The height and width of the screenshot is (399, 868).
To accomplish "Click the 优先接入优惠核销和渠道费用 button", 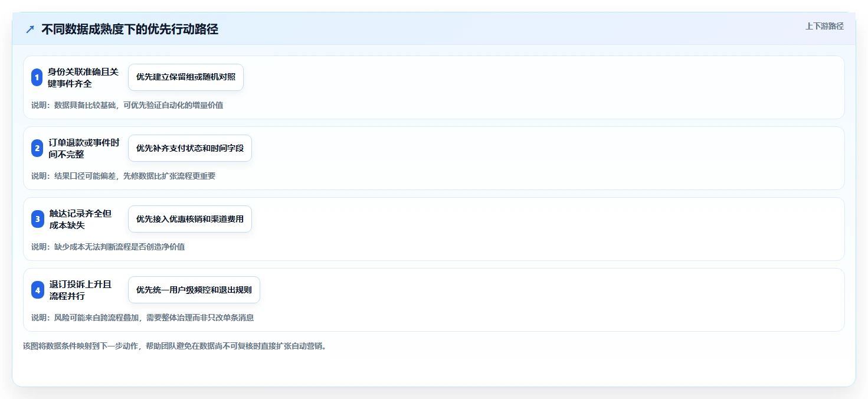I will pos(190,219).
